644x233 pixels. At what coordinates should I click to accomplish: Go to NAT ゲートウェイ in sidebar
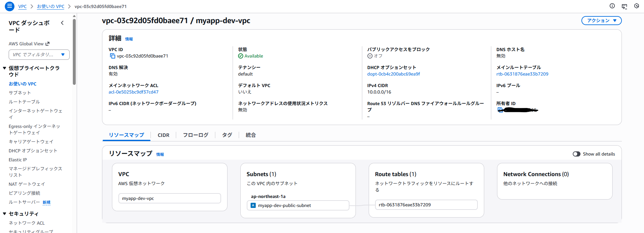27,184
